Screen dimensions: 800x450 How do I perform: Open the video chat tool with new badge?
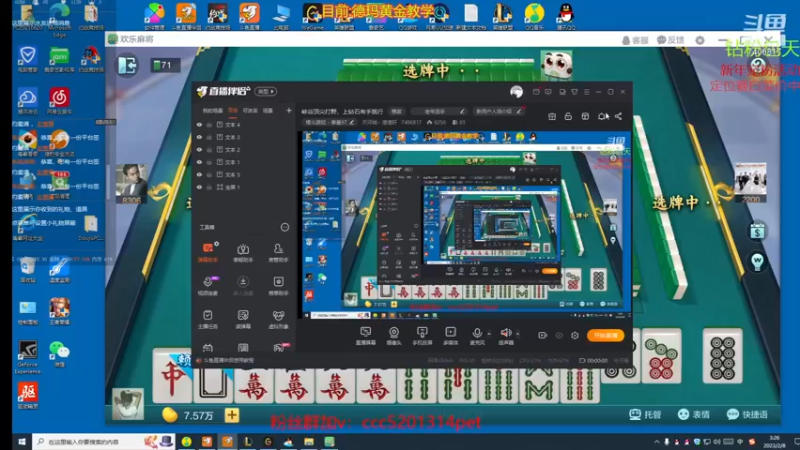click(208, 285)
